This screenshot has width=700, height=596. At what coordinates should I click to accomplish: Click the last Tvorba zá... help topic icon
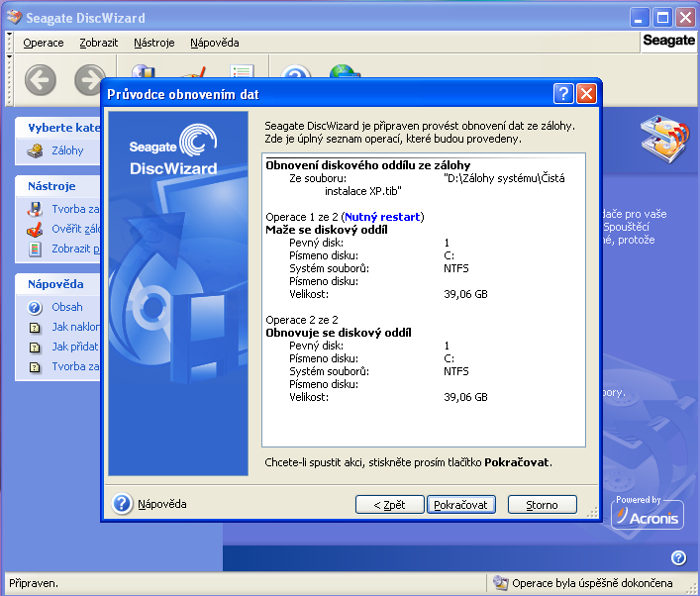click(35, 367)
